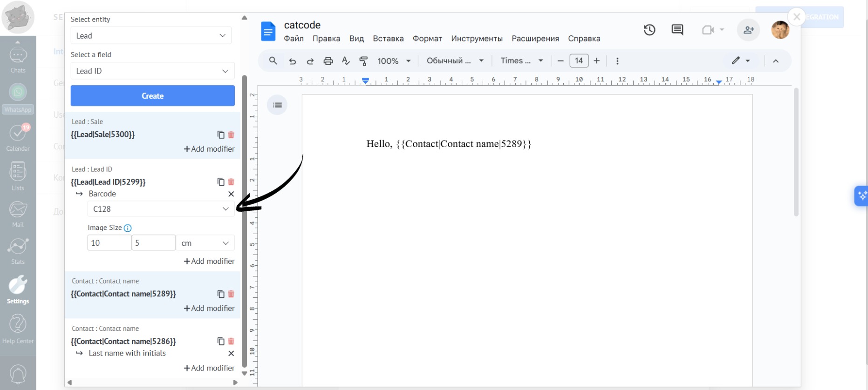Open the comments panel icon
This screenshot has width=868, height=390.
click(677, 30)
